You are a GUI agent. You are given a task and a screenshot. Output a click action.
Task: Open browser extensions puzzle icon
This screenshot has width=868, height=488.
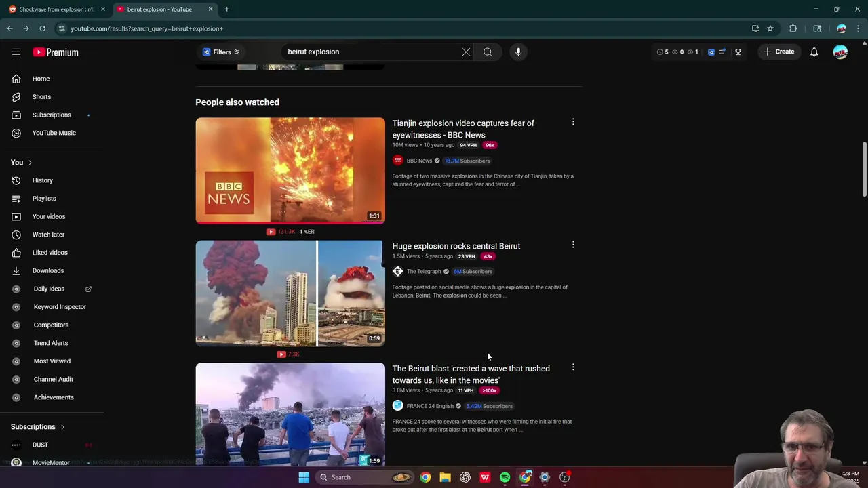[x=793, y=28]
